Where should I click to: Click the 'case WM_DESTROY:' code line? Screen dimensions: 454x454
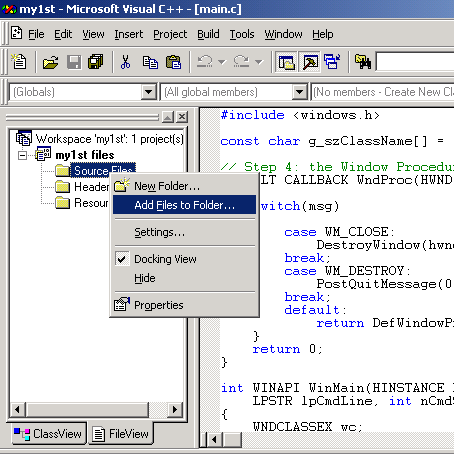347,271
